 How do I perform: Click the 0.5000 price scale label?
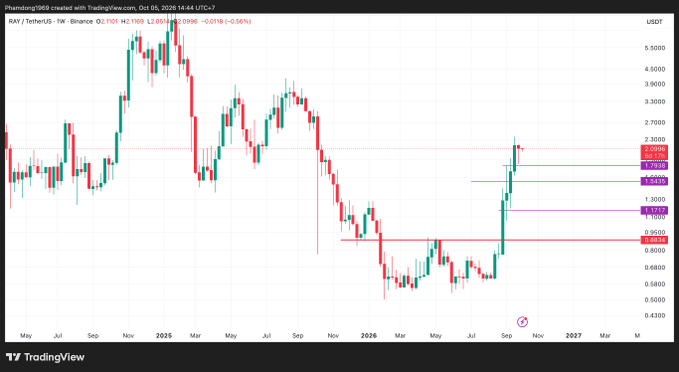point(654,300)
